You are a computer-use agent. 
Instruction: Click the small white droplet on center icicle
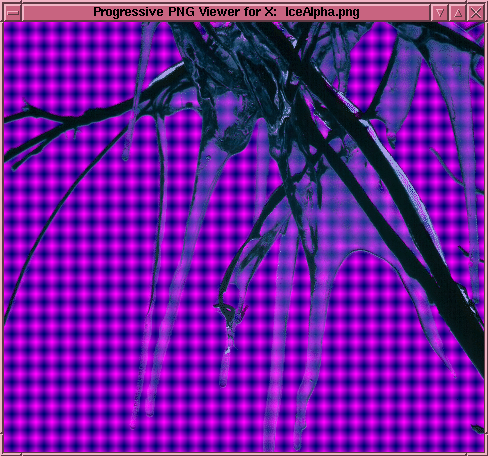click(228, 350)
